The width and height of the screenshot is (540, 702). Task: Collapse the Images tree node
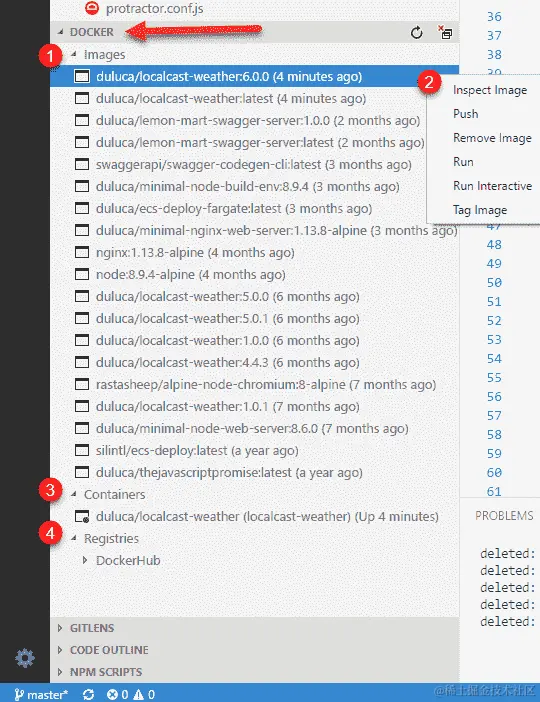click(74, 54)
